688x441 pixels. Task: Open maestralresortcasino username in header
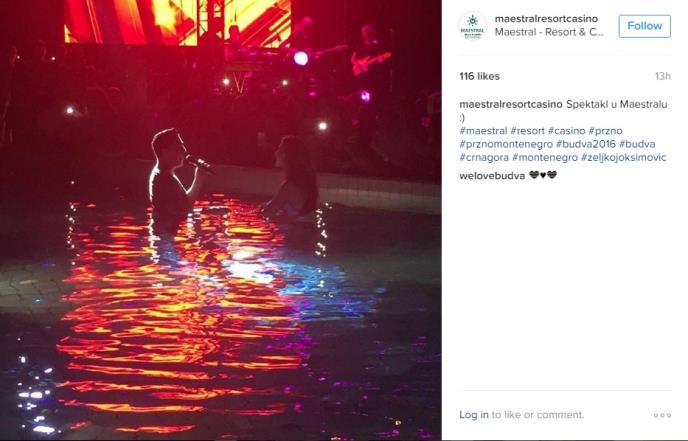pos(546,19)
